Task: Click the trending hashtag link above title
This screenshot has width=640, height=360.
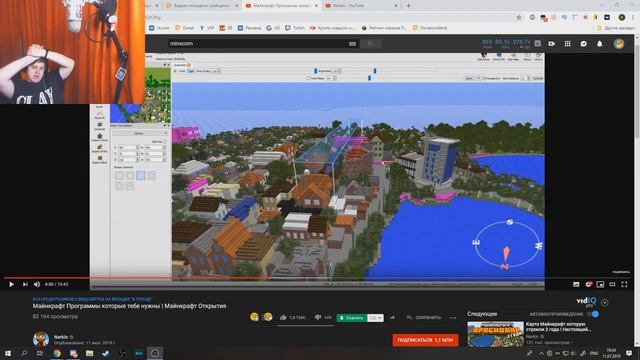Action: 92,299
